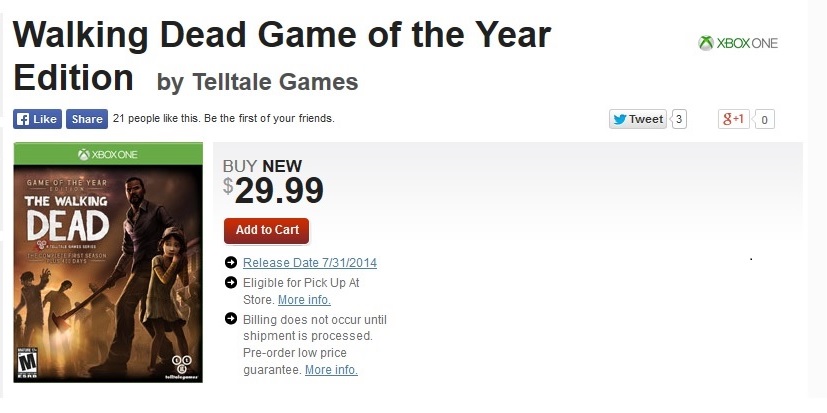Click the arrow bullet beside Release Date

232,263
